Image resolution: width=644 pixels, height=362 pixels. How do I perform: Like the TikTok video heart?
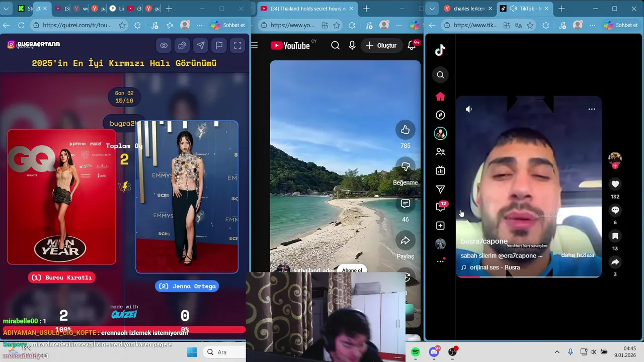pos(615,184)
